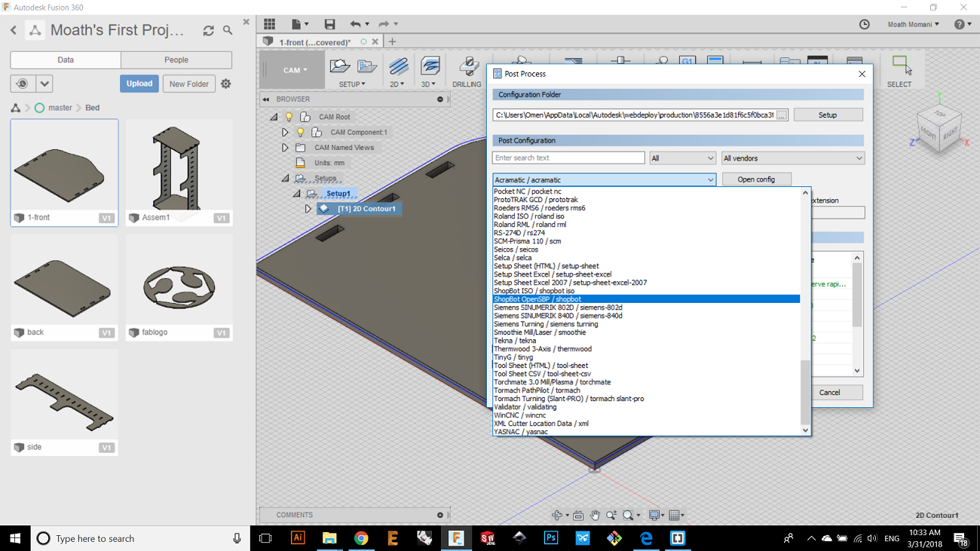980x551 pixels.
Task: Click the Orbit navigation icon
Action: coord(558,516)
